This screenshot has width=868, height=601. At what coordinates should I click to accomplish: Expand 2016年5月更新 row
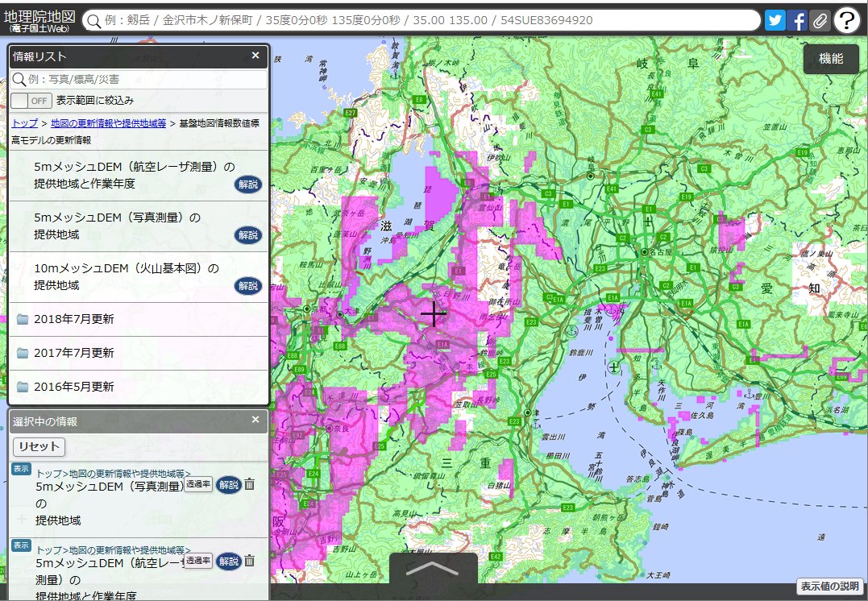pos(139,387)
